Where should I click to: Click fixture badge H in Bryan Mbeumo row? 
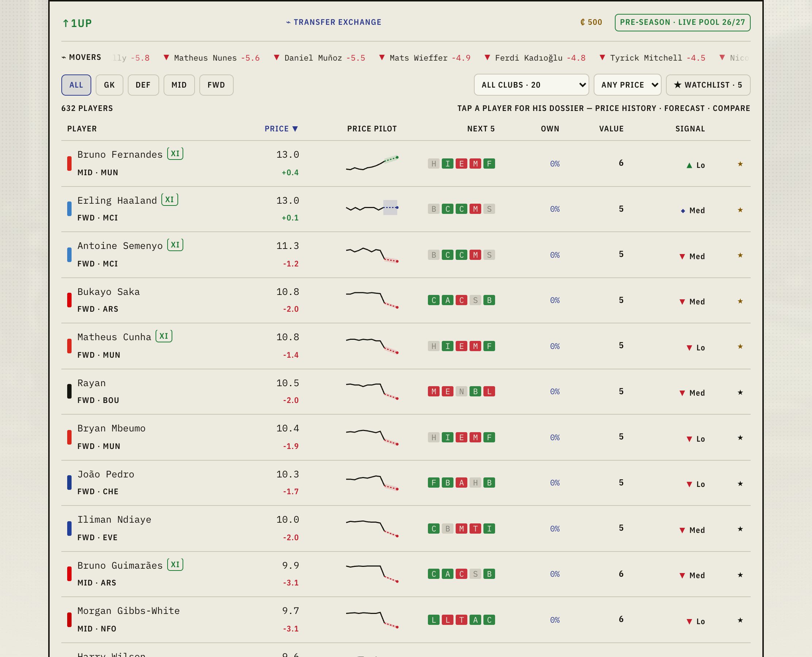[x=434, y=438]
